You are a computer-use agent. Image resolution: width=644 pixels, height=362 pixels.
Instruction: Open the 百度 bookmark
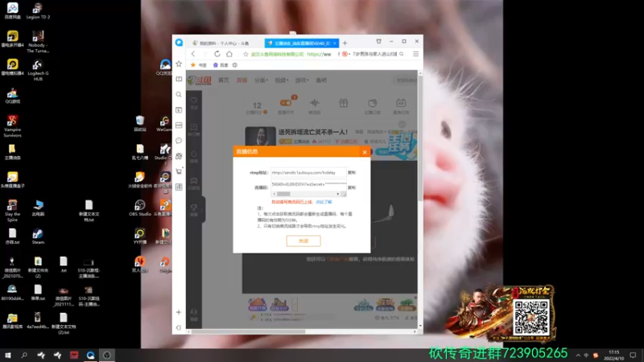[221, 65]
